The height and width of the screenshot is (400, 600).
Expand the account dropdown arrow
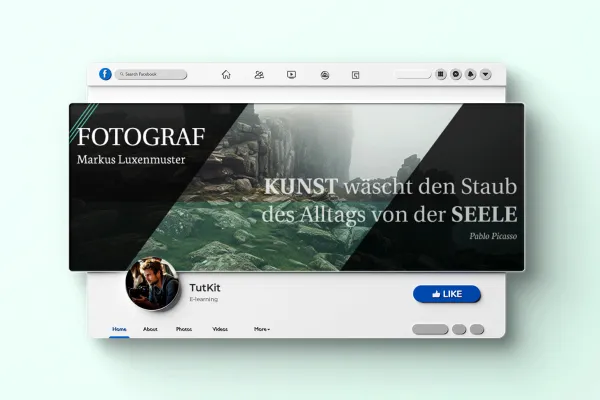(486, 74)
